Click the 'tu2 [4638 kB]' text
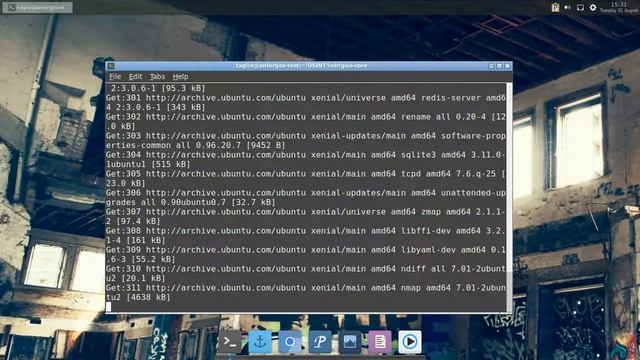This screenshot has height=360, width=640. 138,297
